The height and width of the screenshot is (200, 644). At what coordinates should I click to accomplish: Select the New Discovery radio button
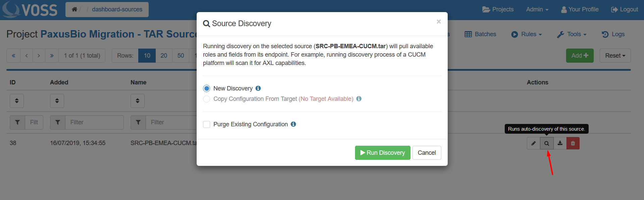(206, 88)
